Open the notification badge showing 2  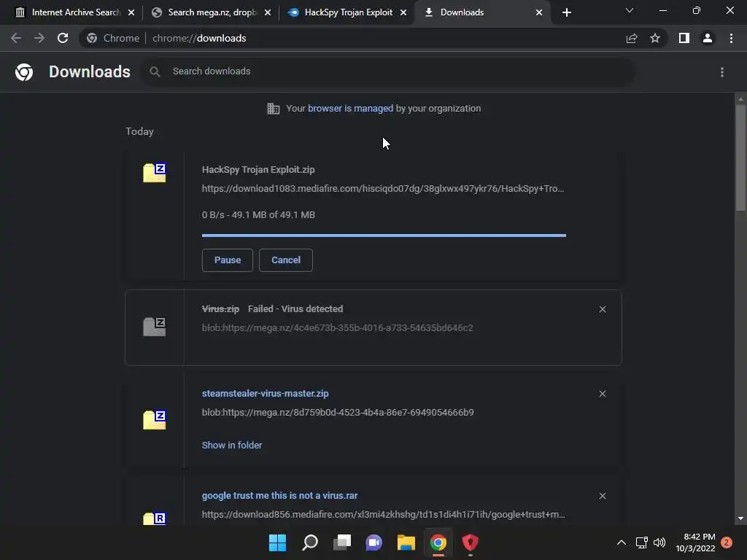[x=727, y=542]
